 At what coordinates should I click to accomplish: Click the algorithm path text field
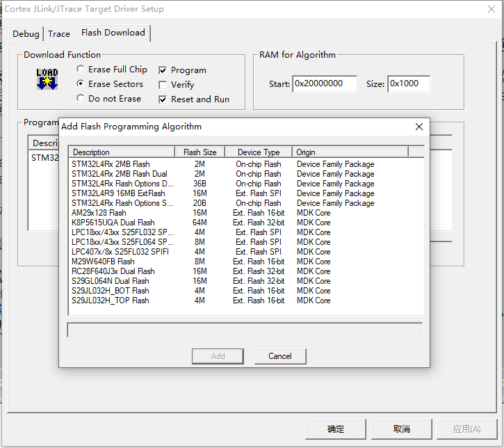tap(245, 330)
